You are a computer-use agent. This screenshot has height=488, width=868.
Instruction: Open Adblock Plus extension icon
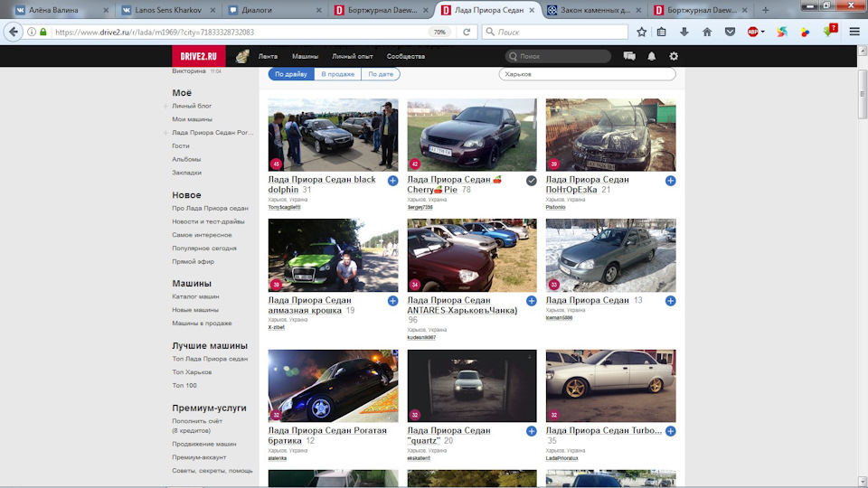click(x=753, y=33)
